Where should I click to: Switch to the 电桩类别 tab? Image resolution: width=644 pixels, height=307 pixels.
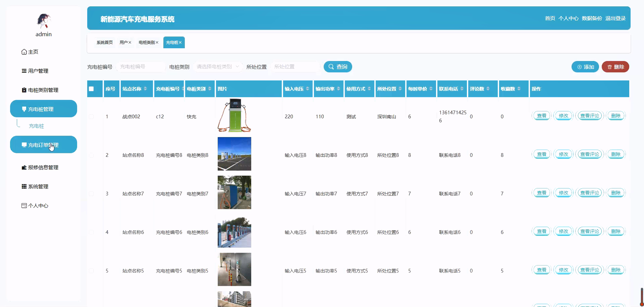coord(147,43)
